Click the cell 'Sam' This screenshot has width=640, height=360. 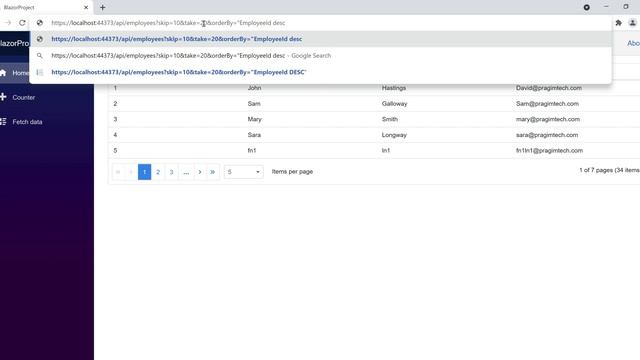pyautogui.click(x=254, y=104)
